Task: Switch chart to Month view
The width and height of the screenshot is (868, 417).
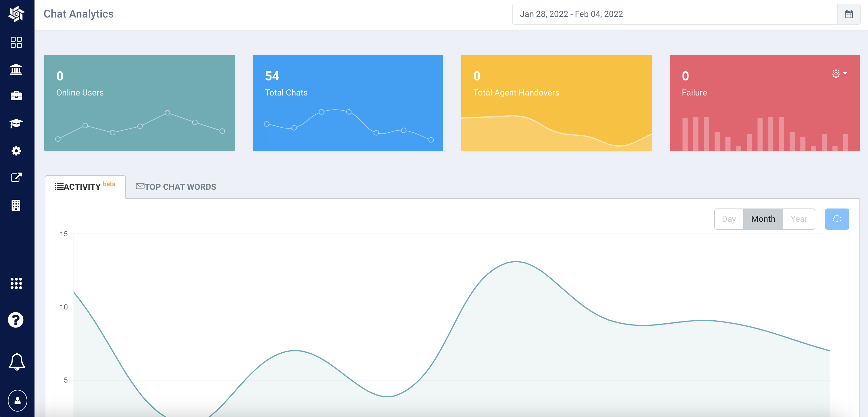Action: click(x=763, y=219)
